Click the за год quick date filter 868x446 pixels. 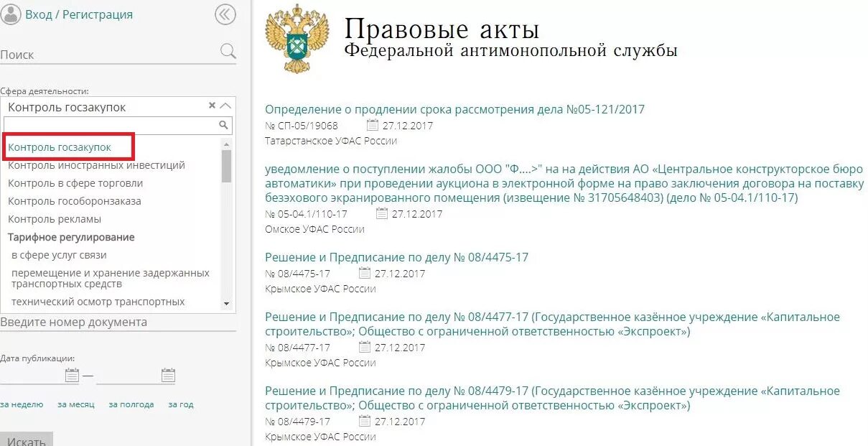pos(180,404)
